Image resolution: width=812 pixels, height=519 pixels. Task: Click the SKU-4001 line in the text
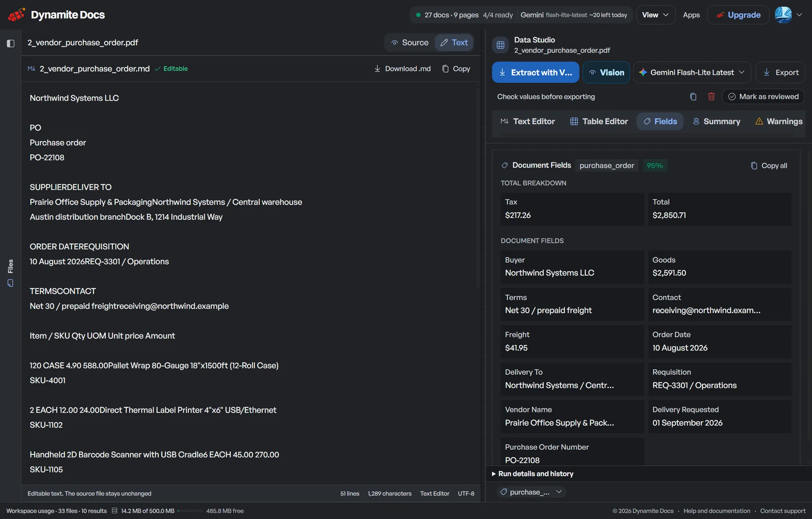click(47, 380)
